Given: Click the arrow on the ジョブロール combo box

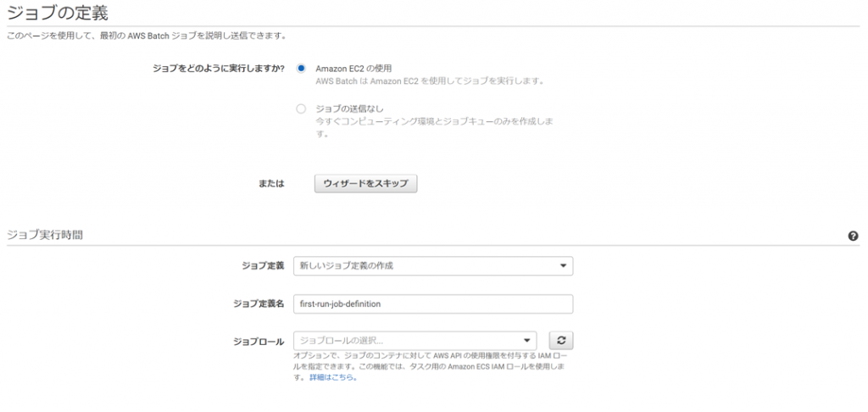Looking at the screenshot, I should pyautogui.click(x=527, y=340).
